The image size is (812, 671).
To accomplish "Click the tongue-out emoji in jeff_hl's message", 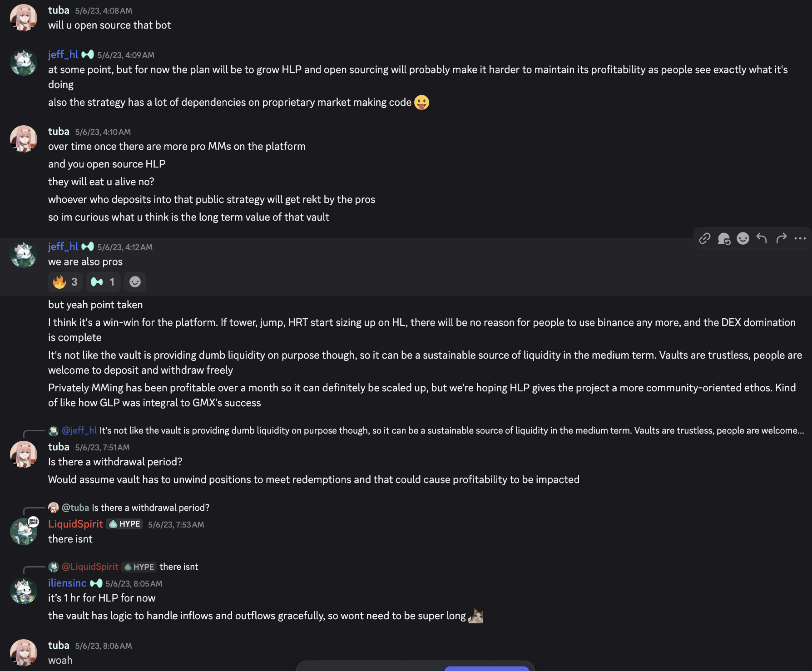I will point(421,103).
